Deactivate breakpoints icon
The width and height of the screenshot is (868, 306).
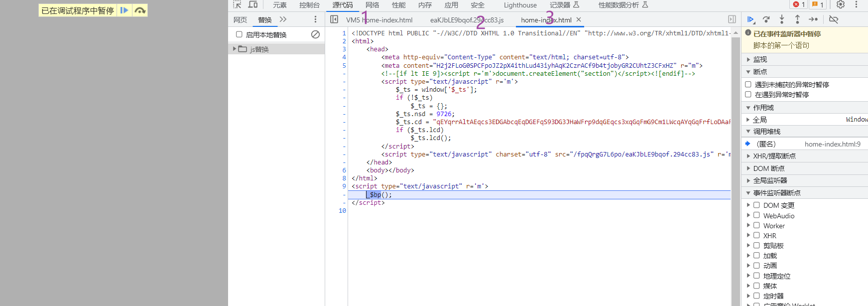coord(834,19)
